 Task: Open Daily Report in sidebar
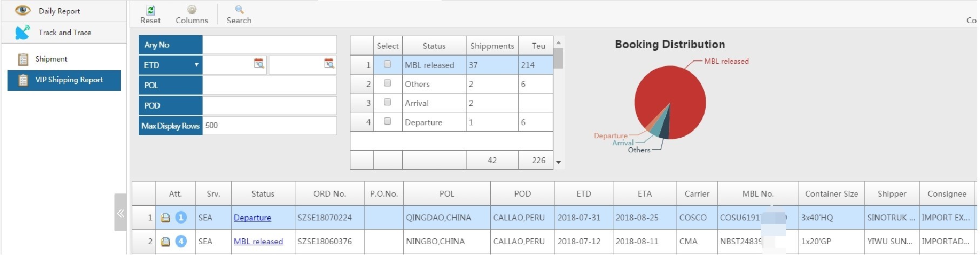coord(59,11)
